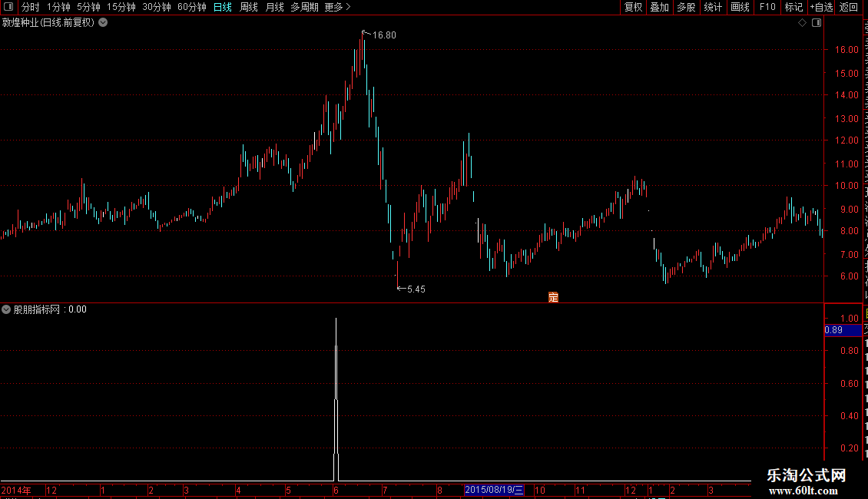Screen dimensions: 868x499
Task: Switch to 月线 monthly chart
Action: [274, 7]
